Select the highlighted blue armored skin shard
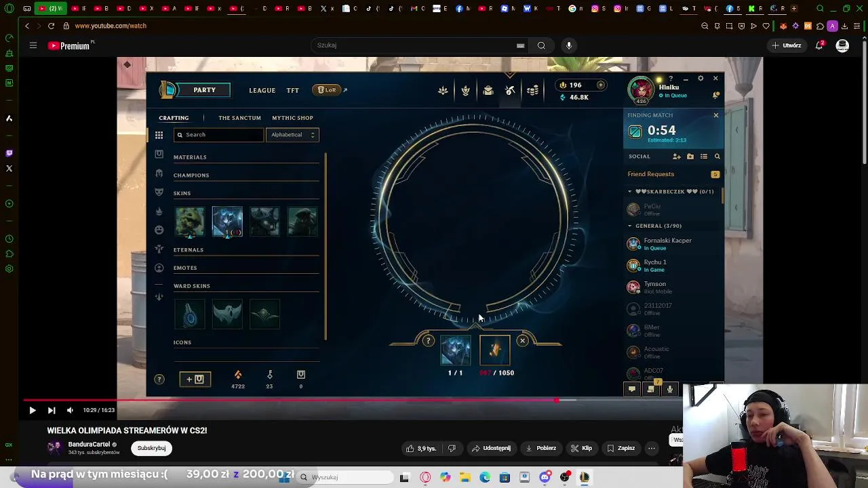The width and height of the screenshot is (868, 488). (227, 222)
